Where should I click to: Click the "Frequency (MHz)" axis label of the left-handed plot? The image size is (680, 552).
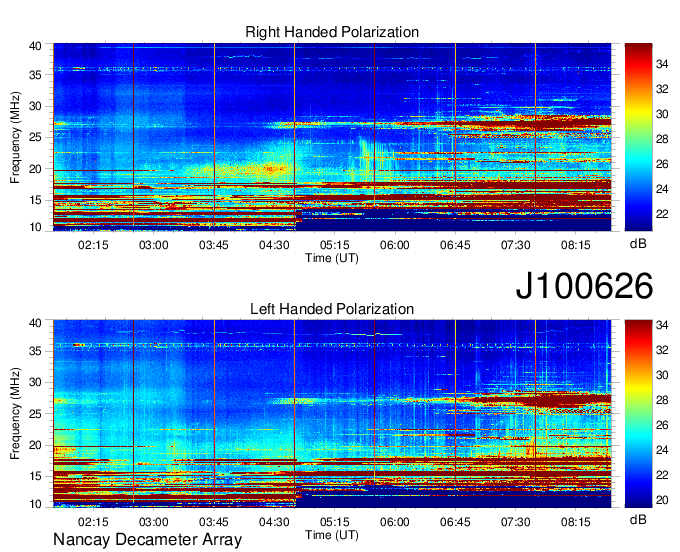tap(15, 413)
